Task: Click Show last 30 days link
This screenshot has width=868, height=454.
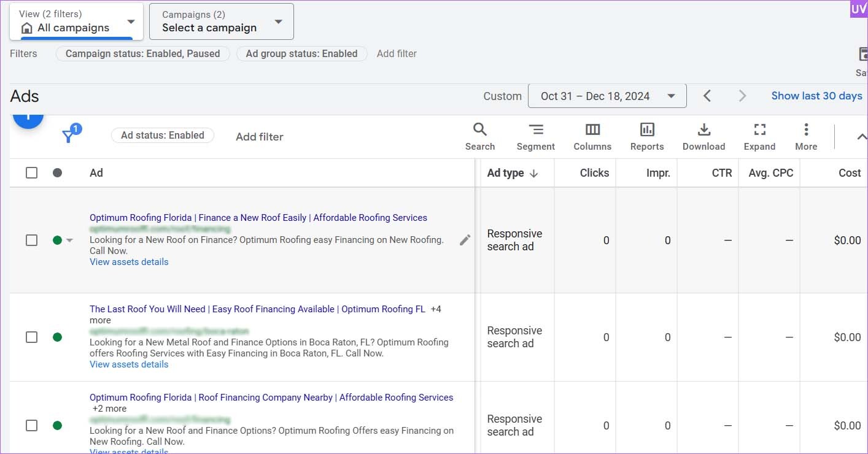Action: 816,96
